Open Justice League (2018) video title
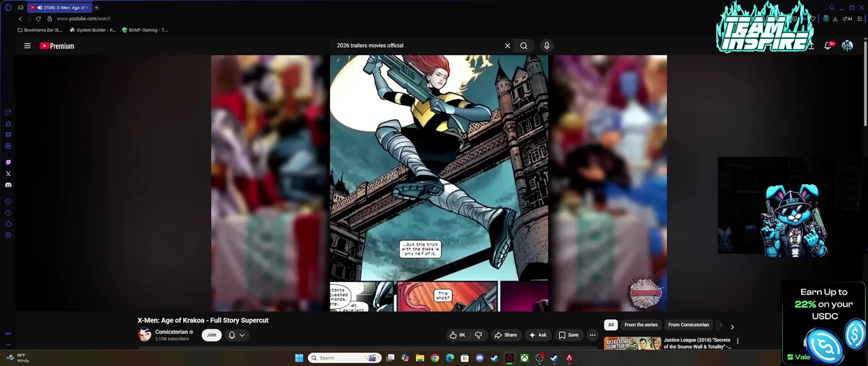 (x=697, y=343)
